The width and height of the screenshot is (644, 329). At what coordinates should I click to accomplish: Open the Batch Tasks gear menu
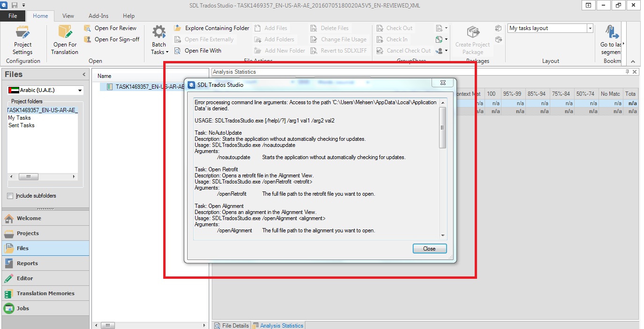tap(159, 40)
